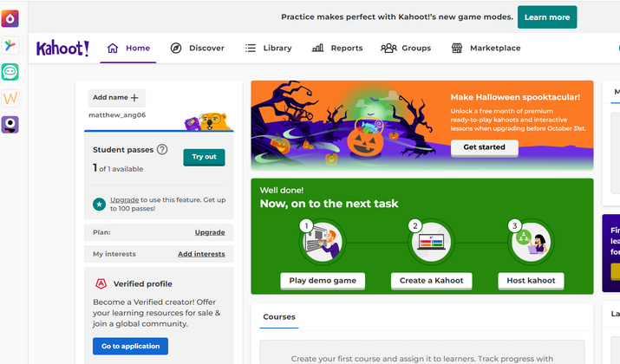Click the Try out student passes button
620x364 pixels.
click(x=204, y=157)
